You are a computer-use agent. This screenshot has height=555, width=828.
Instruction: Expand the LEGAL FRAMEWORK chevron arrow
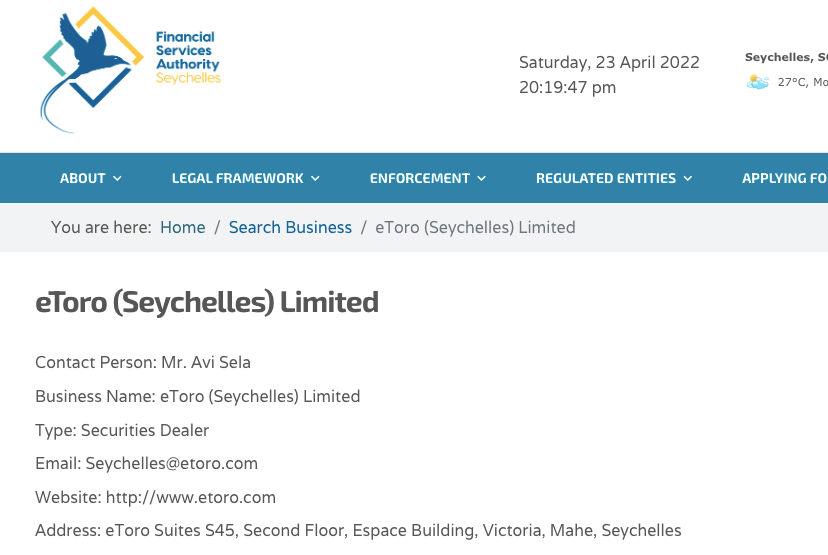(x=315, y=178)
